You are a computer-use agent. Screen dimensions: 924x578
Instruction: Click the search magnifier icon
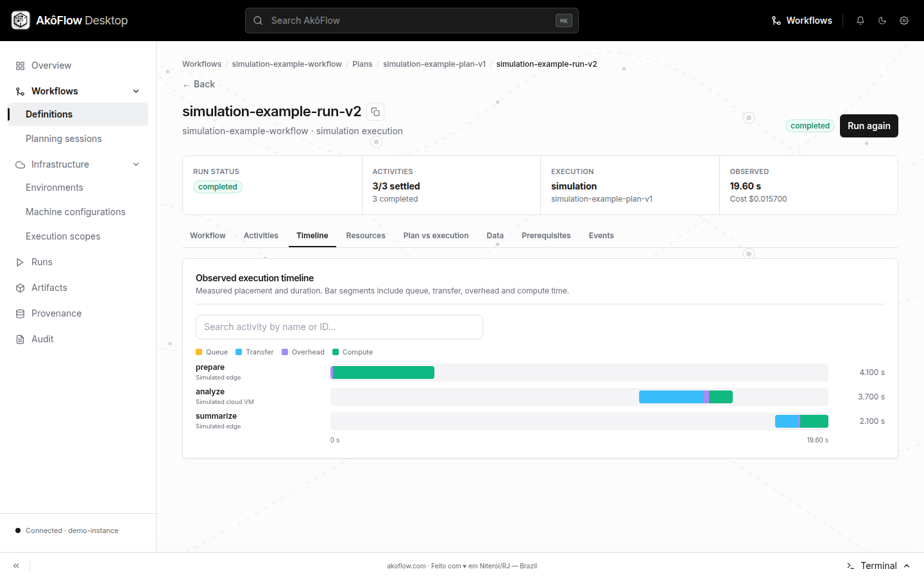coord(258,21)
